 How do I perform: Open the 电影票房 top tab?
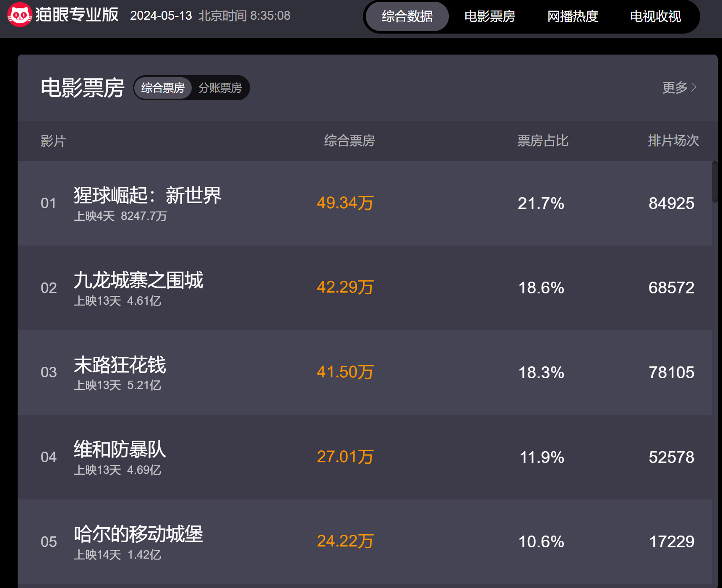point(490,16)
